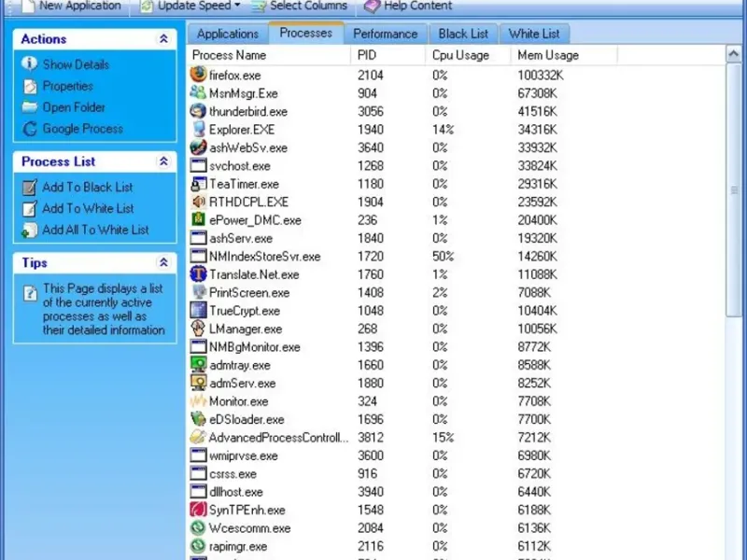Select the TeaTimer.exe icon
This screenshot has height=560, width=747.
(x=198, y=183)
